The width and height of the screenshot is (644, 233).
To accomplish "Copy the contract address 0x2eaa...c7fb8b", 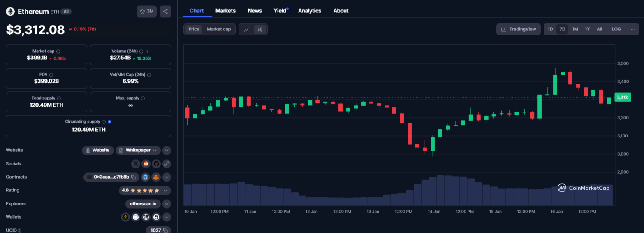I will pyautogui.click(x=133, y=177).
